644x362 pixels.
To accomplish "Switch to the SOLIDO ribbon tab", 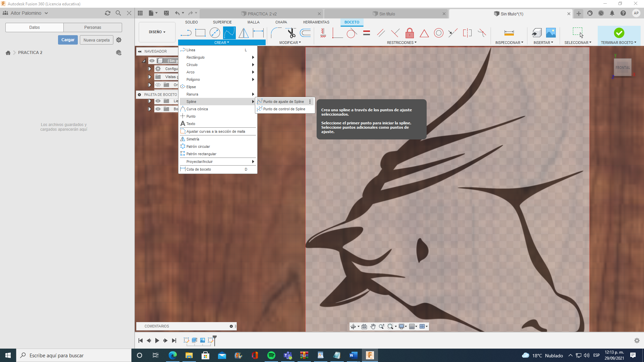I will 192,22.
